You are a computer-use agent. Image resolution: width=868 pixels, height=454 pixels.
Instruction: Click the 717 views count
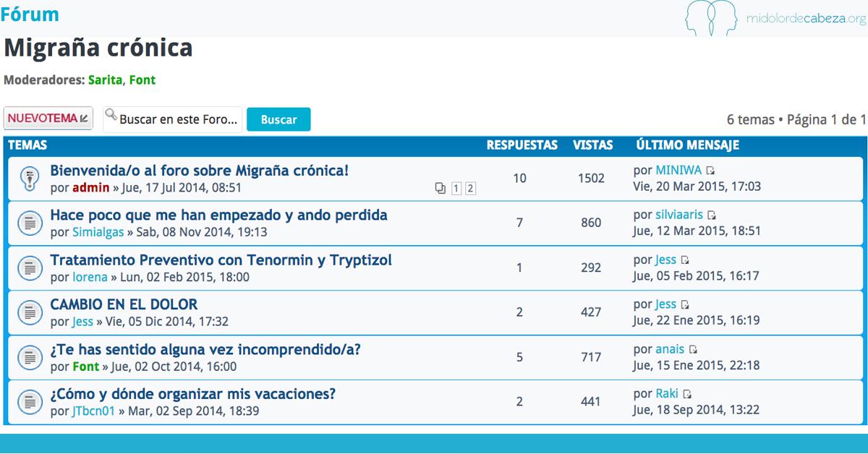(591, 357)
